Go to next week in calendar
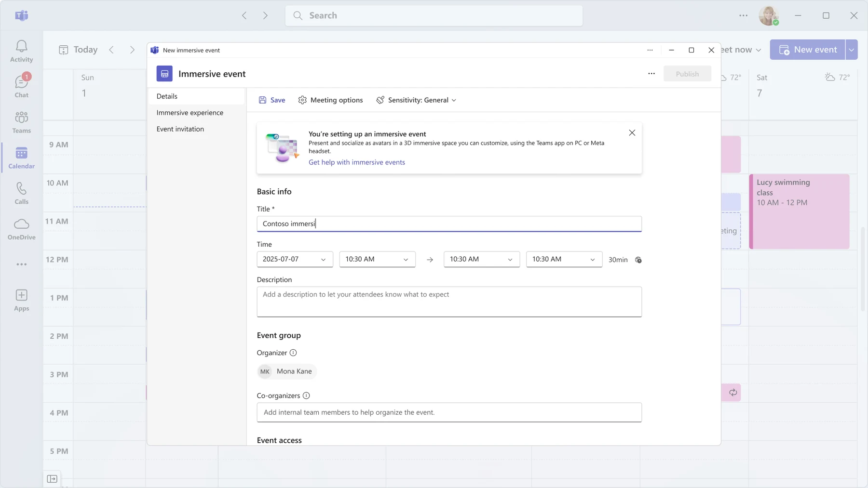This screenshot has width=868, height=488. (x=132, y=50)
